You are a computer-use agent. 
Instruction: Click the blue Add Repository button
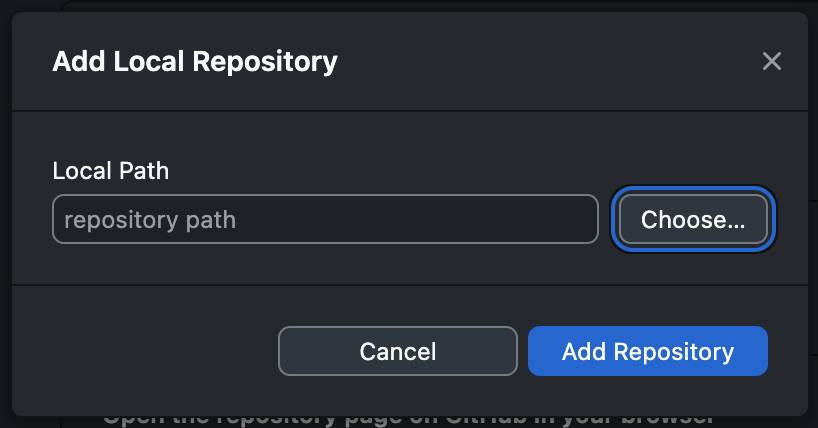(x=648, y=351)
